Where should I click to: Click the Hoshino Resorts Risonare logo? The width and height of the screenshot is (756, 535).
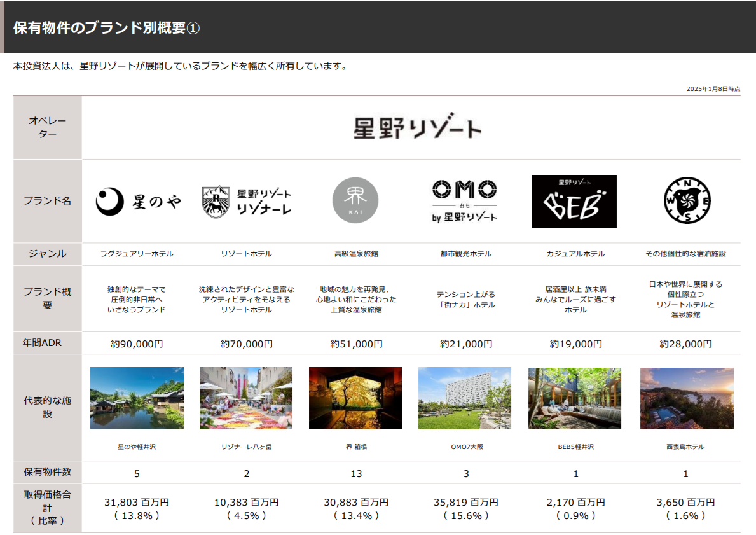[x=246, y=201]
